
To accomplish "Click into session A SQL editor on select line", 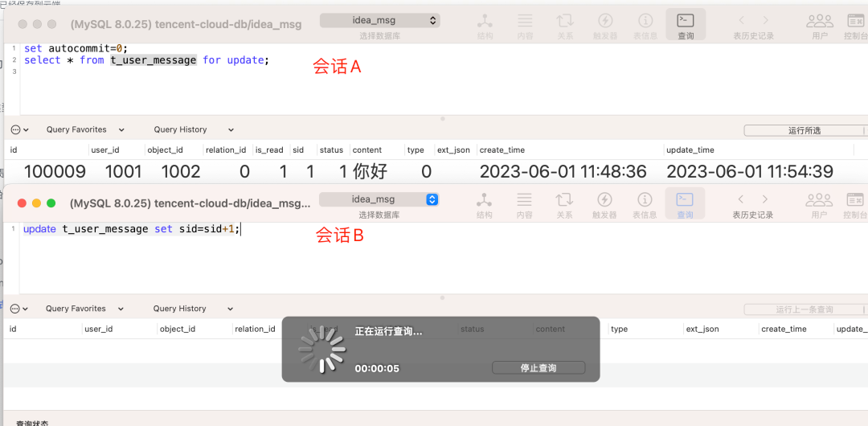I will [146, 59].
